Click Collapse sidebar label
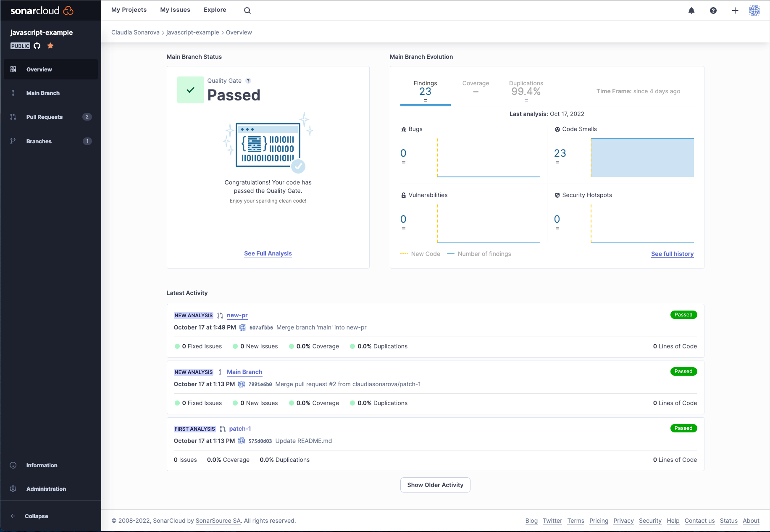The image size is (770, 532). [37, 516]
